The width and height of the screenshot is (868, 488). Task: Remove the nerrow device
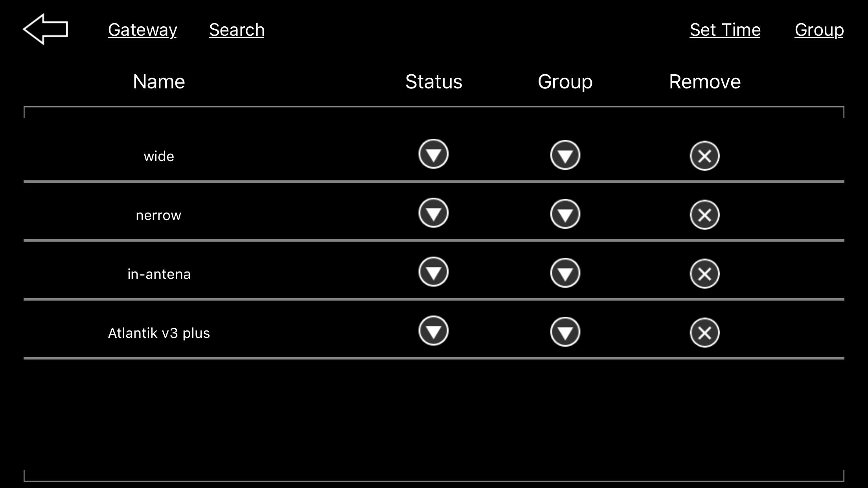704,215
